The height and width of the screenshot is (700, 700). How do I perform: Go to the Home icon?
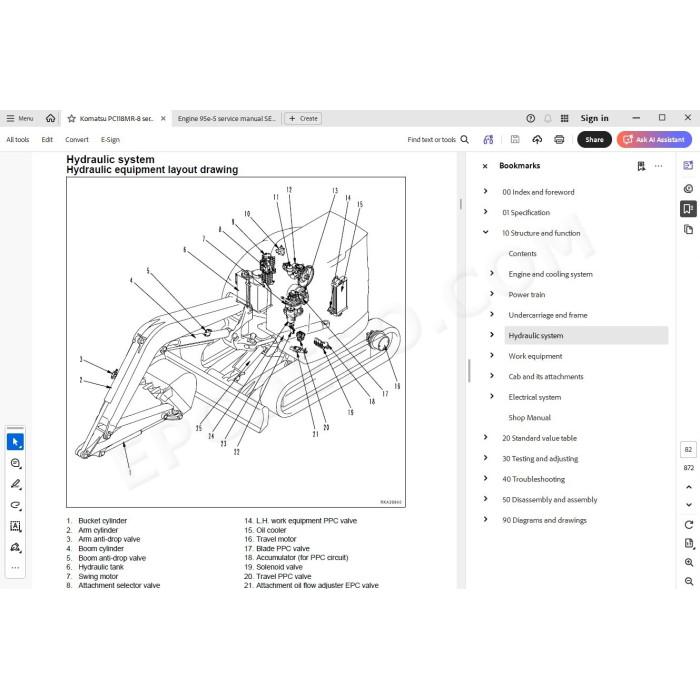click(x=50, y=118)
